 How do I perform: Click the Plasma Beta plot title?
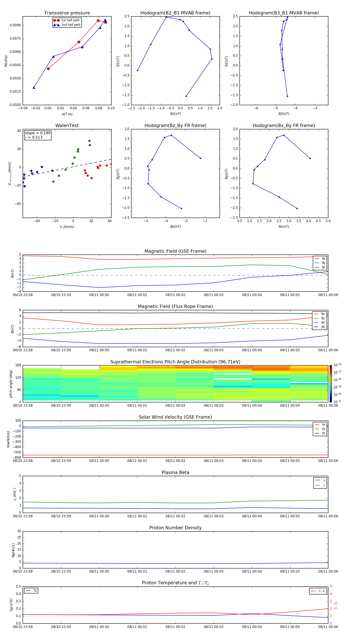(175, 472)
